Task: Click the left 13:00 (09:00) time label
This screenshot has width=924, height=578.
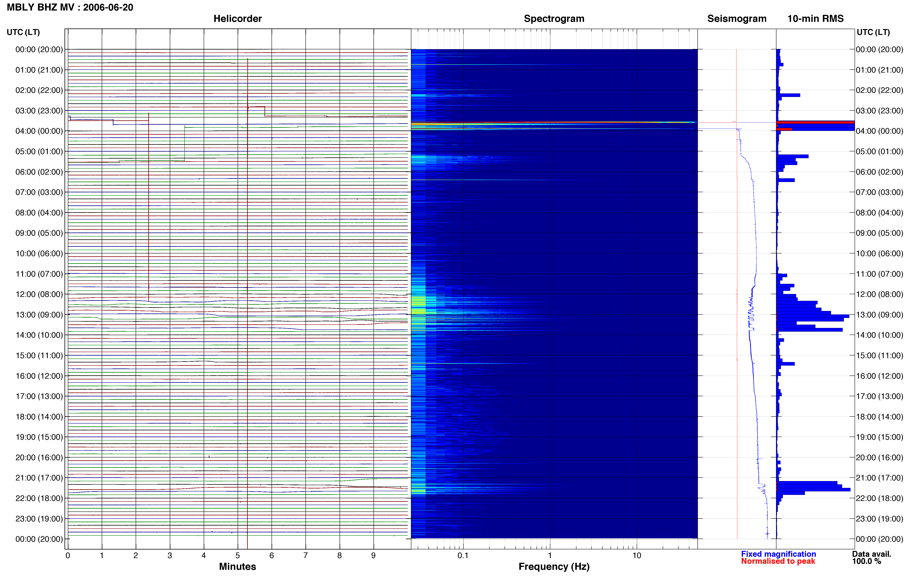Action: 39,315
